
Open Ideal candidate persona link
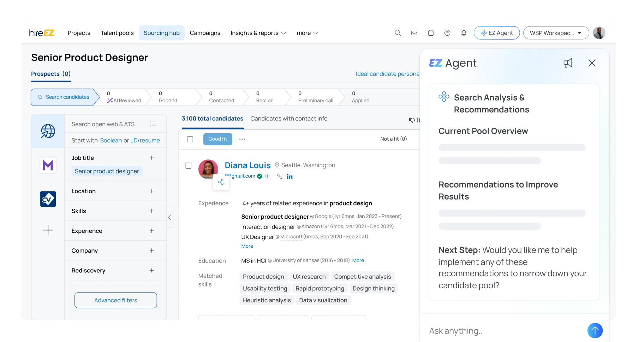coord(387,74)
